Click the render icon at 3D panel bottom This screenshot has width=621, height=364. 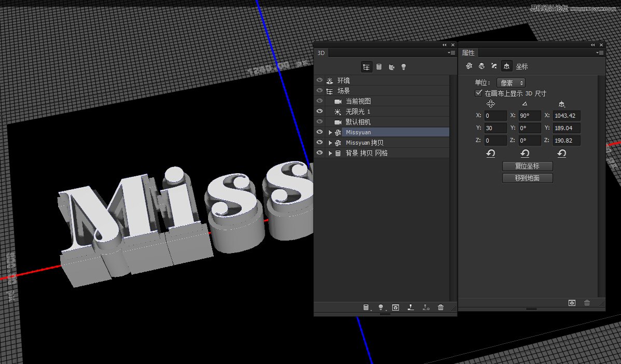395,307
